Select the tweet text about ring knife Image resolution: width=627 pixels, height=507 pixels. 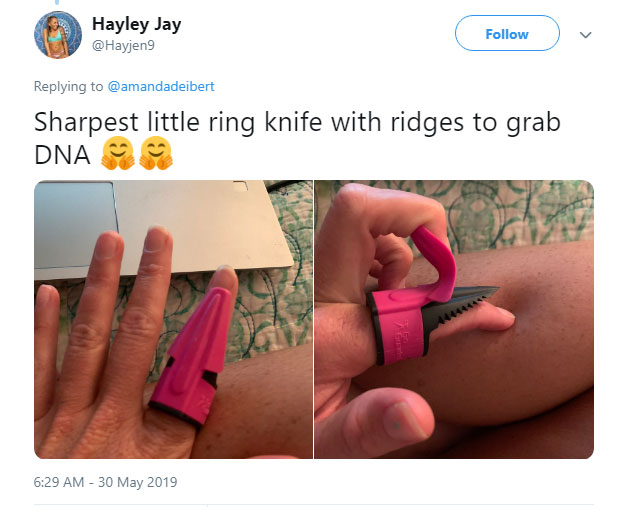[x=297, y=138]
